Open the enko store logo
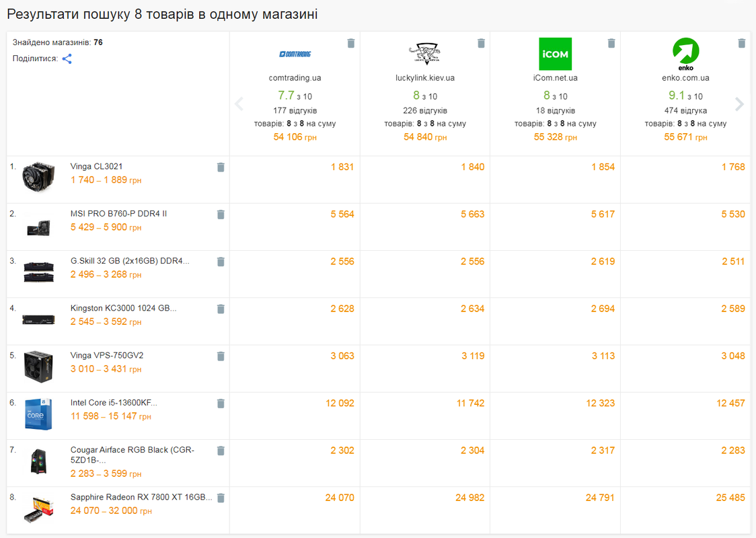This screenshot has height=538, width=756. tap(685, 54)
